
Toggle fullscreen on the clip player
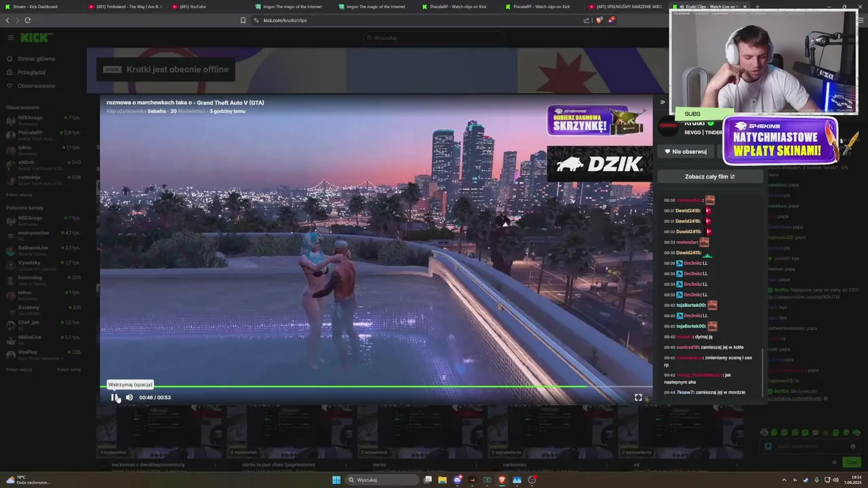tap(638, 397)
